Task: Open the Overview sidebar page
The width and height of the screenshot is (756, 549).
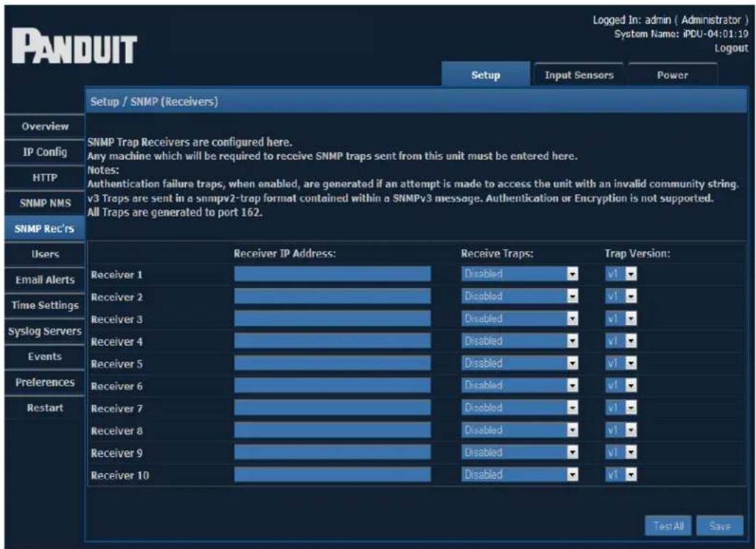Action: (x=45, y=127)
